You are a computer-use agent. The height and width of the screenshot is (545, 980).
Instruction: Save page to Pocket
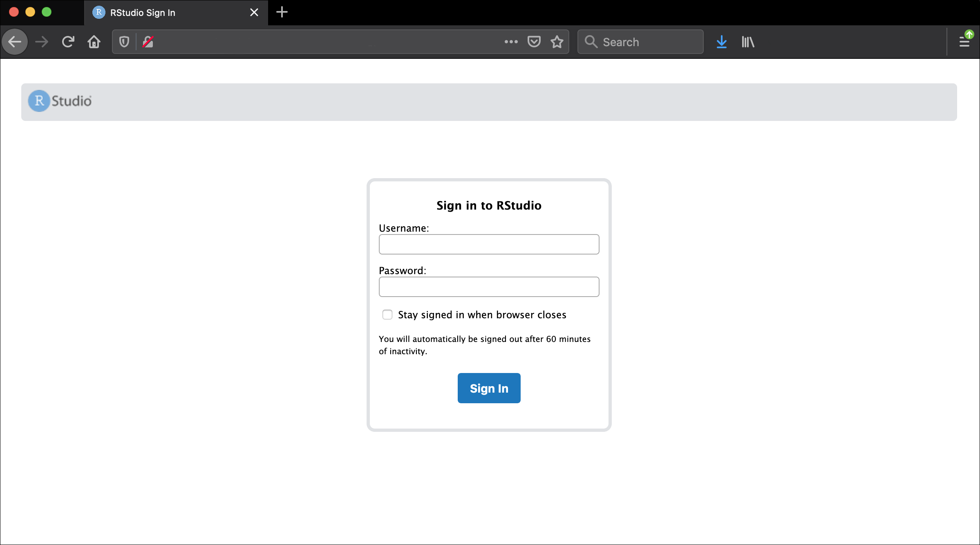coord(534,42)
